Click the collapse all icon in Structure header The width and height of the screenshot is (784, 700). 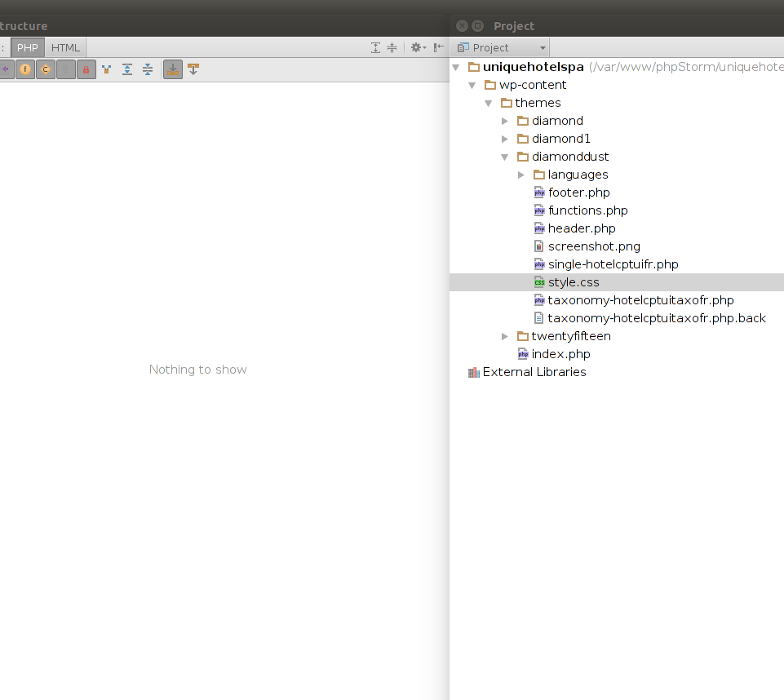392,47
